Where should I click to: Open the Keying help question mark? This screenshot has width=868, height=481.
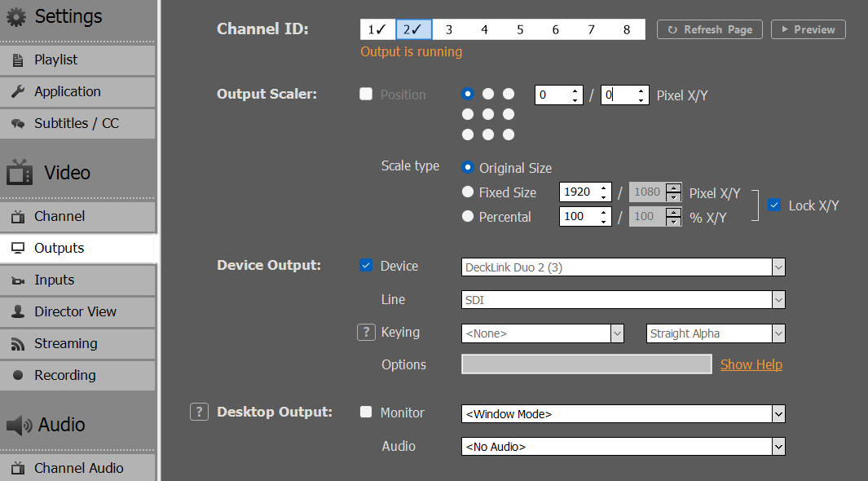[366, 332]
